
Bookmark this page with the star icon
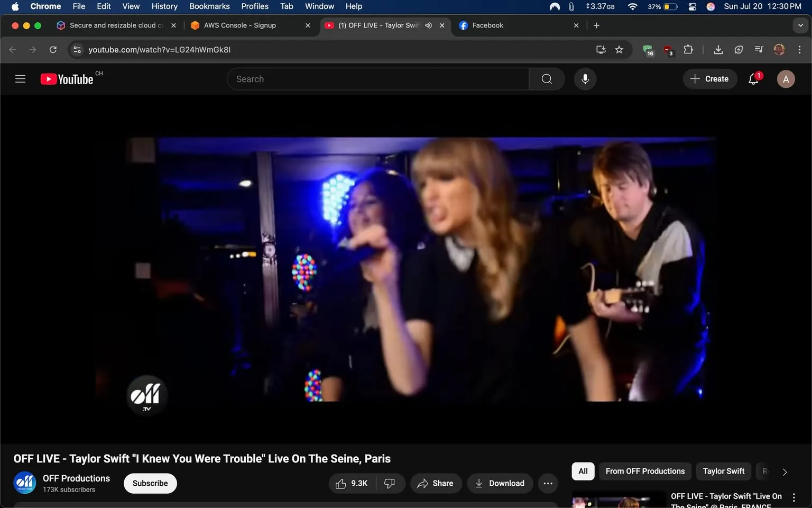coord(619,49)
